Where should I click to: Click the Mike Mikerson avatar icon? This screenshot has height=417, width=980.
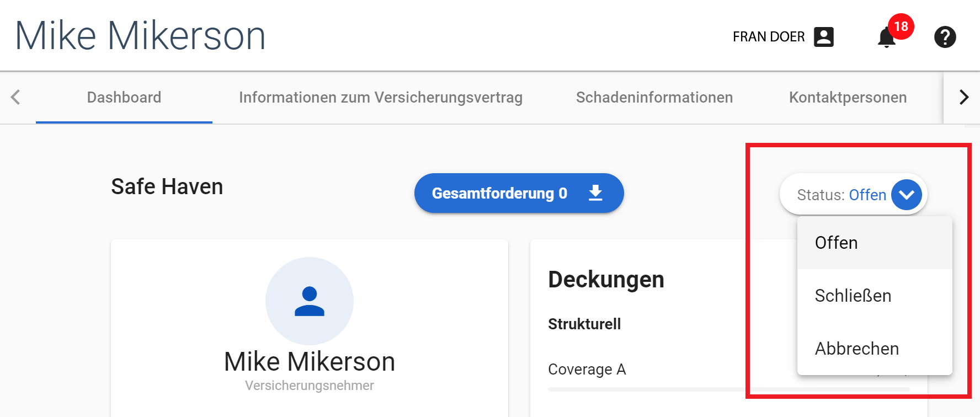tap(310, 301)
